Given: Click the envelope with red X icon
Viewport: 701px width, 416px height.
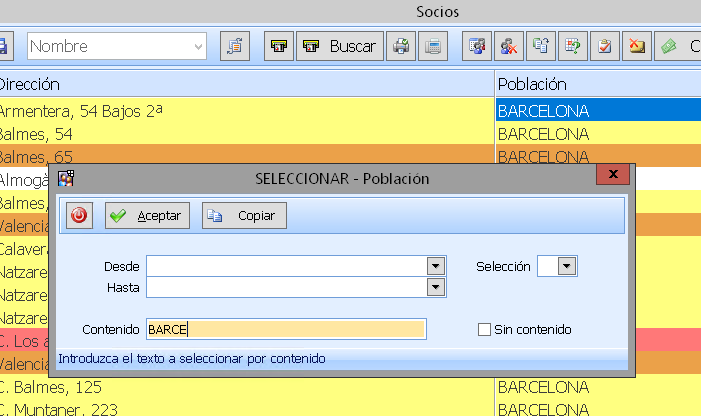Looking at the screenshot, I should point(637,46).
